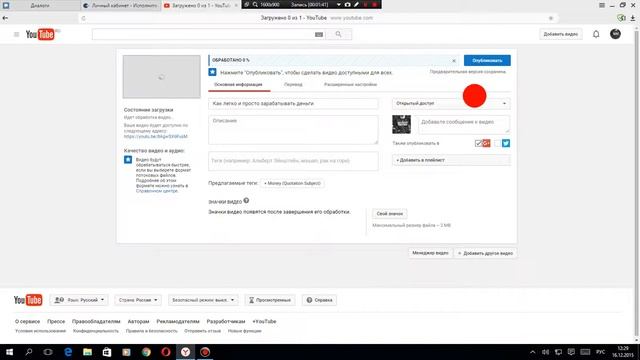Toggle the Google+ sharing checkbox

coord(478,143)
